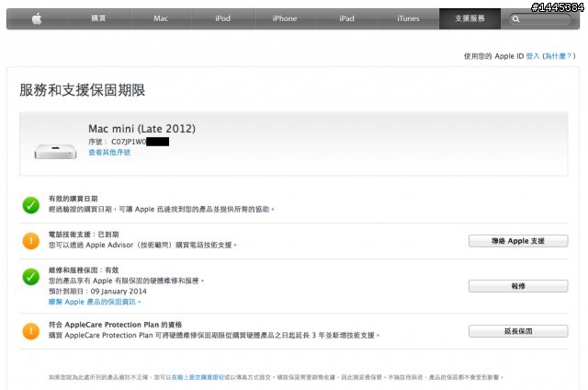Click the 有效的購買日期 heading text
This screenshot has height=390, width=588.
(73, 199)
